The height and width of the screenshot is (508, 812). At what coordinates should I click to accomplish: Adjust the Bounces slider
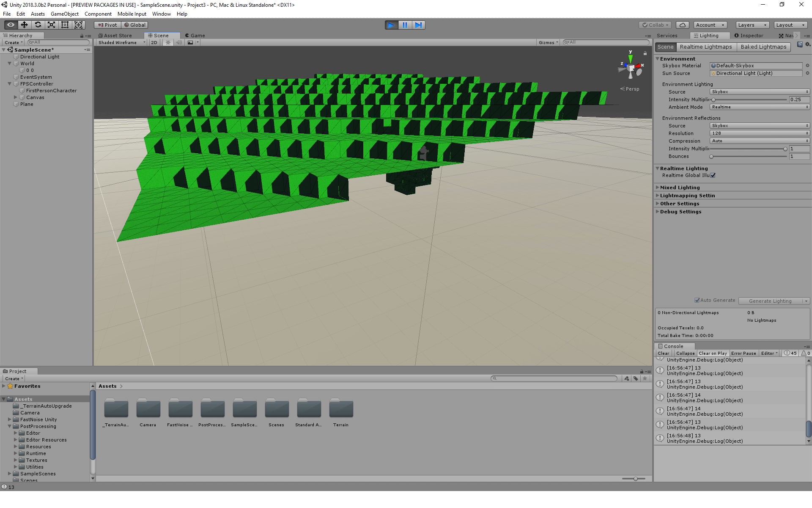[711, 157]
